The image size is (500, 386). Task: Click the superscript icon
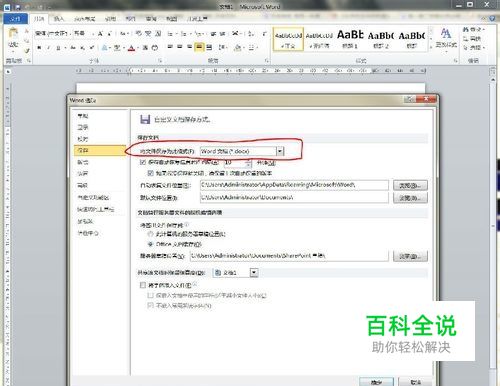click(92, 48)
